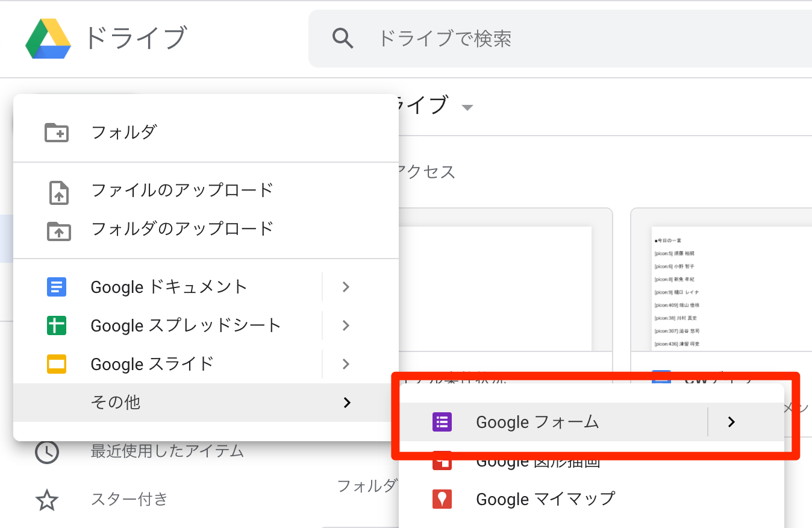Select the Google スライド icon
Image resolution: width=812 pixels, height=528 pixels.
pos(57,364)
